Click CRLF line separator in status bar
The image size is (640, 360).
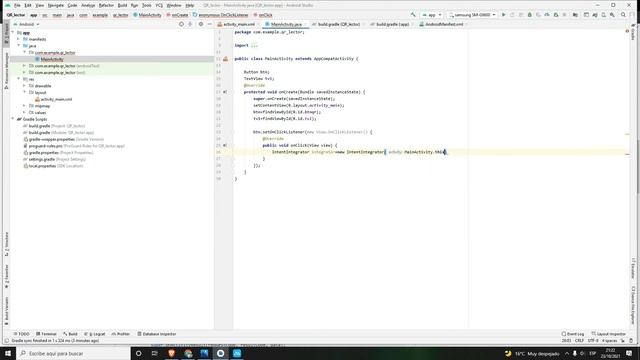pyautogui.click(x=579, y=340)
